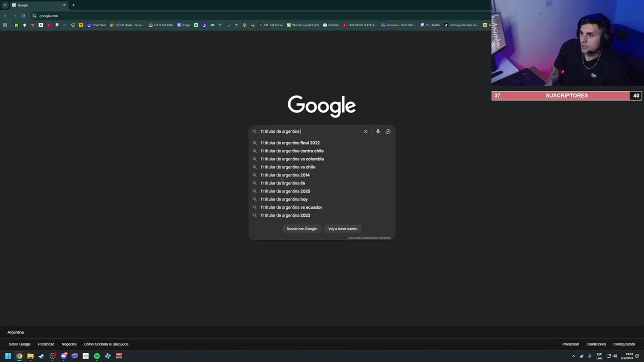Image resolution: width=644 pixels, height=362 pixels.
Task: Open the Privacidad footer link
Action: 571,344
